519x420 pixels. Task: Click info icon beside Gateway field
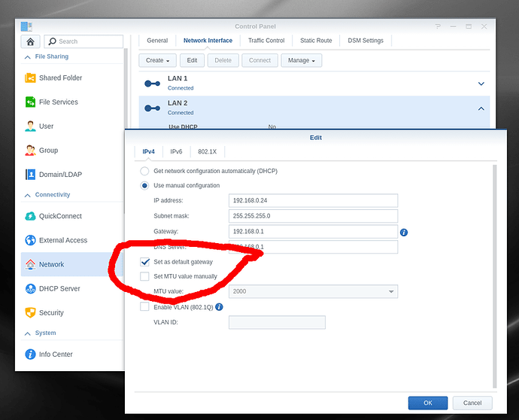click(404, 232)
